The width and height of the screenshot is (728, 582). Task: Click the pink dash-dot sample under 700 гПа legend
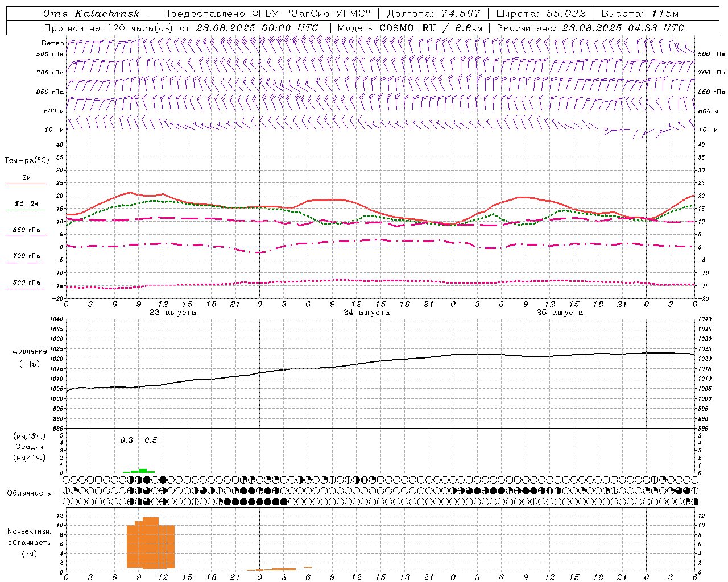point(26,263)
